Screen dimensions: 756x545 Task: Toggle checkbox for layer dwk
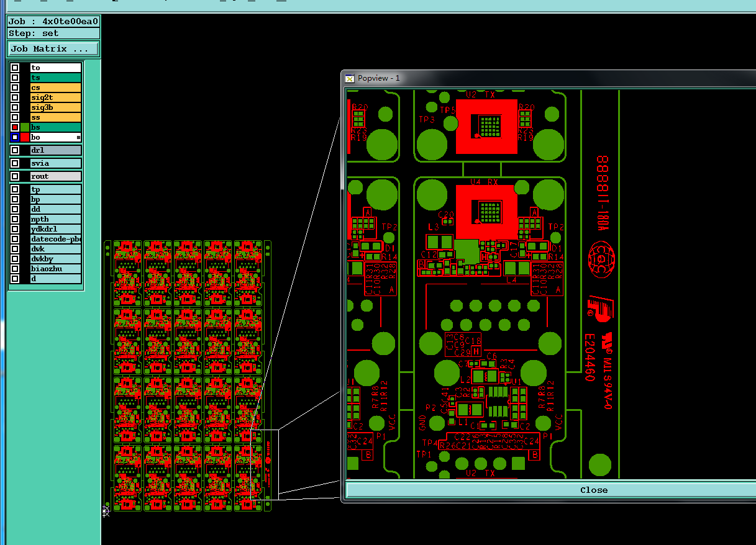[15, 249]
